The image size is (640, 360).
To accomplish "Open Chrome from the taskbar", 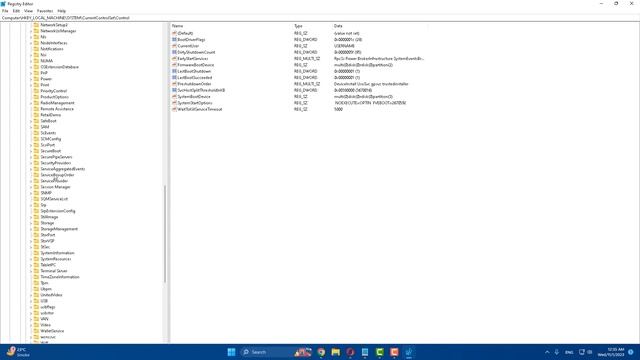I will 321,352.
